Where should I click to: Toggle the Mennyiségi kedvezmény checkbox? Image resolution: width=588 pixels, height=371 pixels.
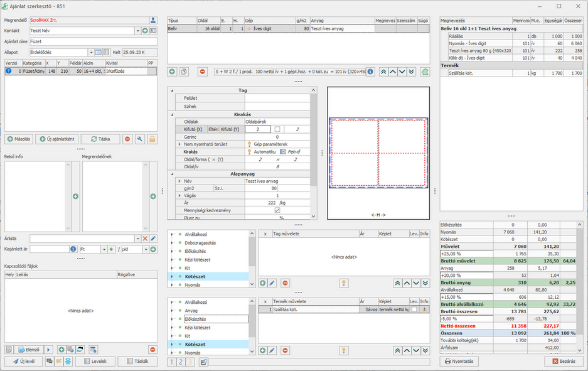[277, 210]
